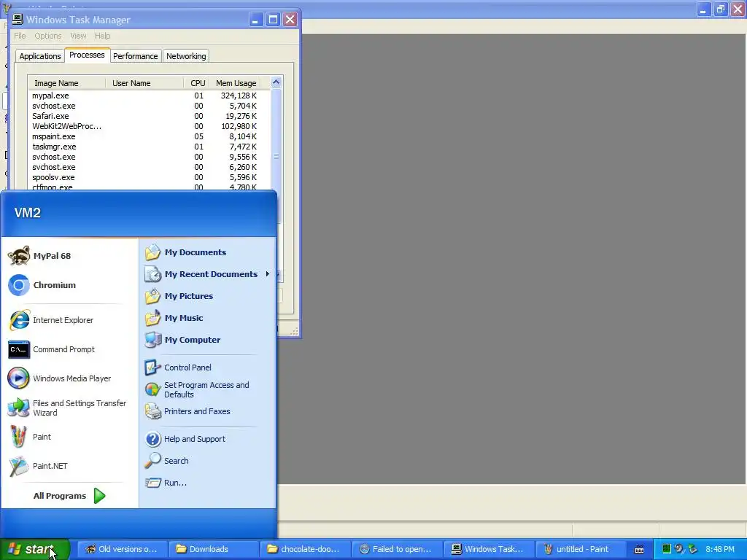Expand My Recent Documents submenu

coord(208,274)
